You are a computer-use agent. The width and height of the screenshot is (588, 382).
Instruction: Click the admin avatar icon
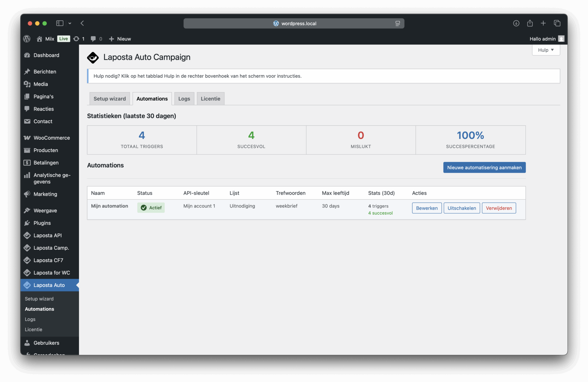(561, 39)
